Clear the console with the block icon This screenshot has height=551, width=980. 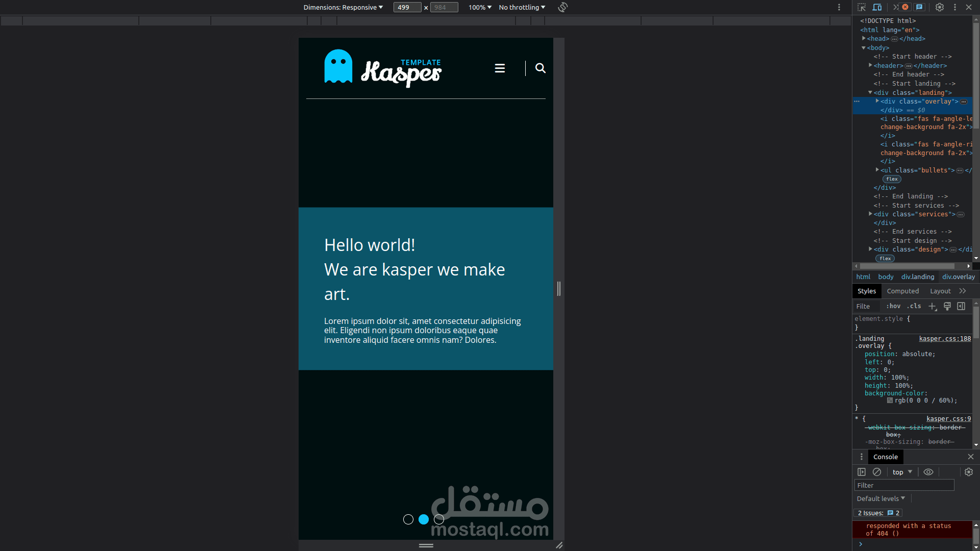(x=877, y=472)
